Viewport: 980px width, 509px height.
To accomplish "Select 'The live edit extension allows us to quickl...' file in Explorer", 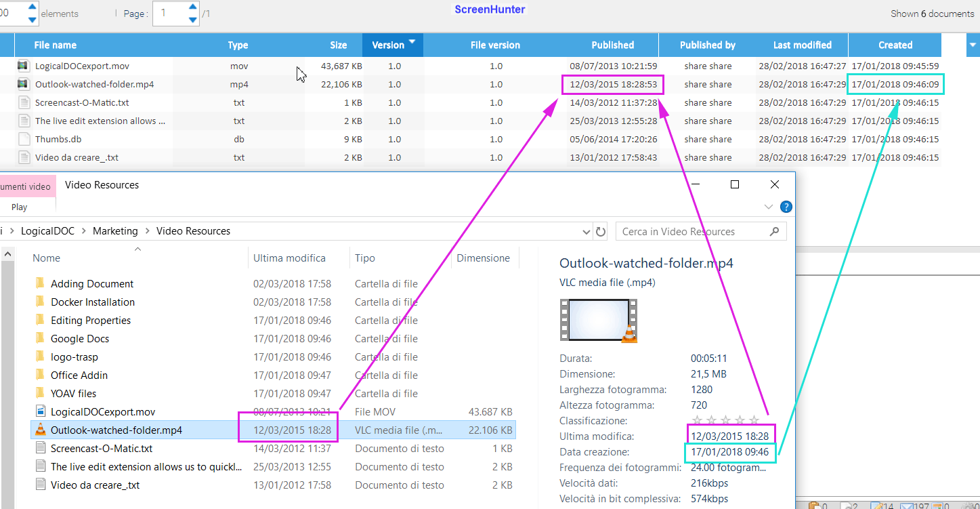I will click(146, 466).
